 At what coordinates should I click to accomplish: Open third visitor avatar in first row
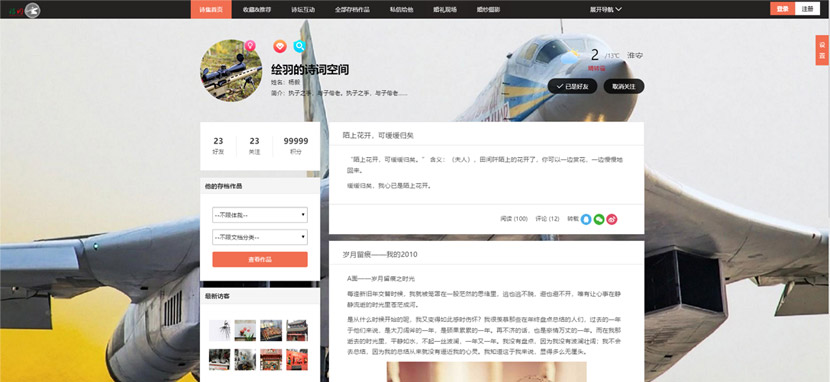tap(271, 330)
